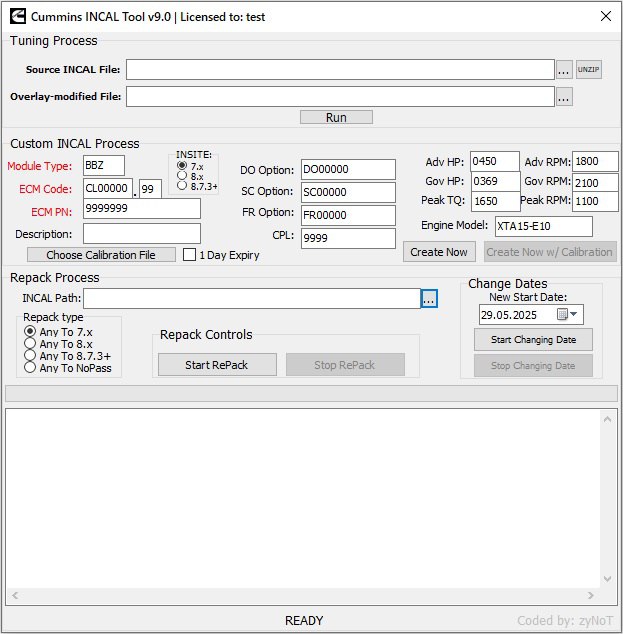623x634 pixels.
Task: Browse for the INCAL Path
Action: (429, 298)
